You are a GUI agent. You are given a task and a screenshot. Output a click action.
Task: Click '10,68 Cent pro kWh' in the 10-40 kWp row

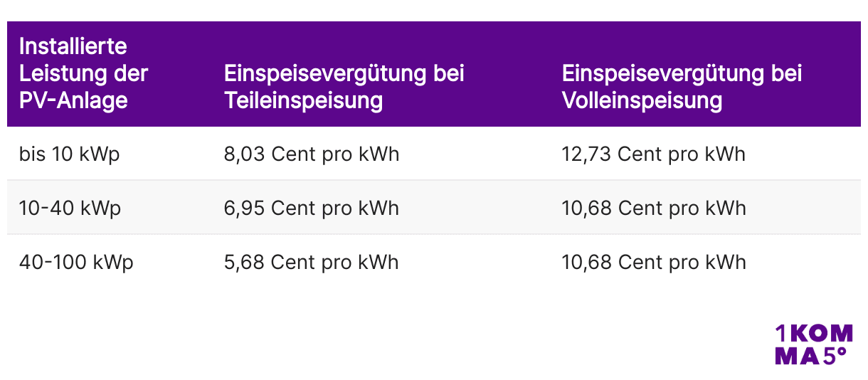(x=654, y=208)
